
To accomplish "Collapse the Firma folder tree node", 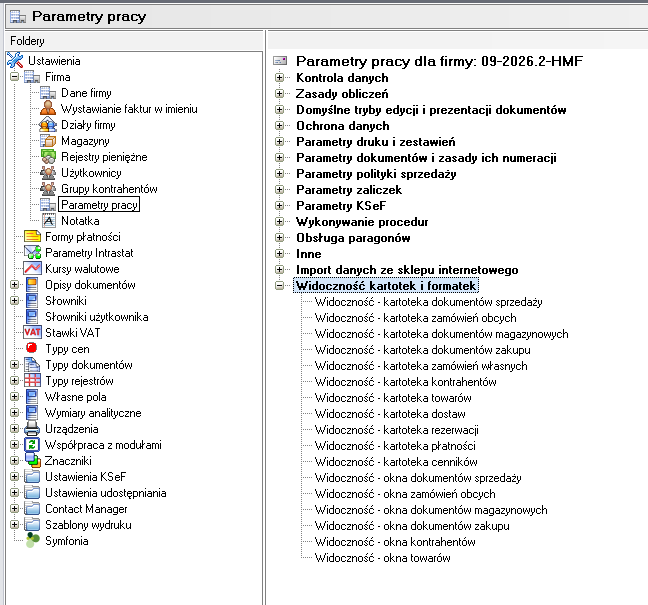I will pyautogui.click(x=15, y=77).
